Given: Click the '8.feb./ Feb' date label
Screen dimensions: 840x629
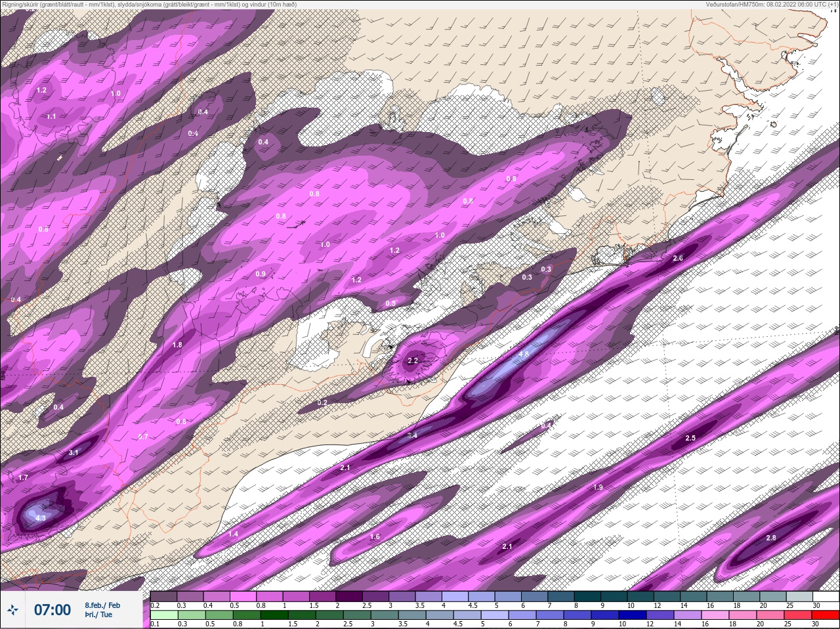Looking at the screenshot, I should [x=102, y=605].
